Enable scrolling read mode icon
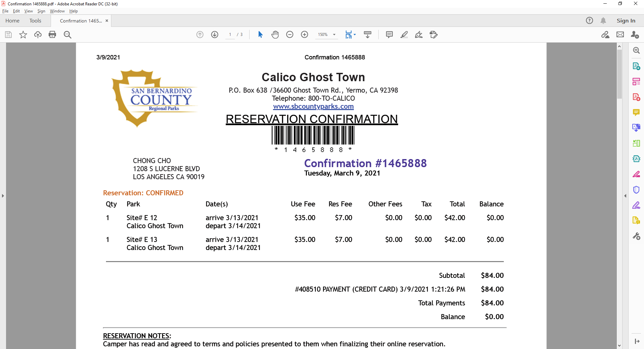The image size is (644, 349). coord(368,35)
